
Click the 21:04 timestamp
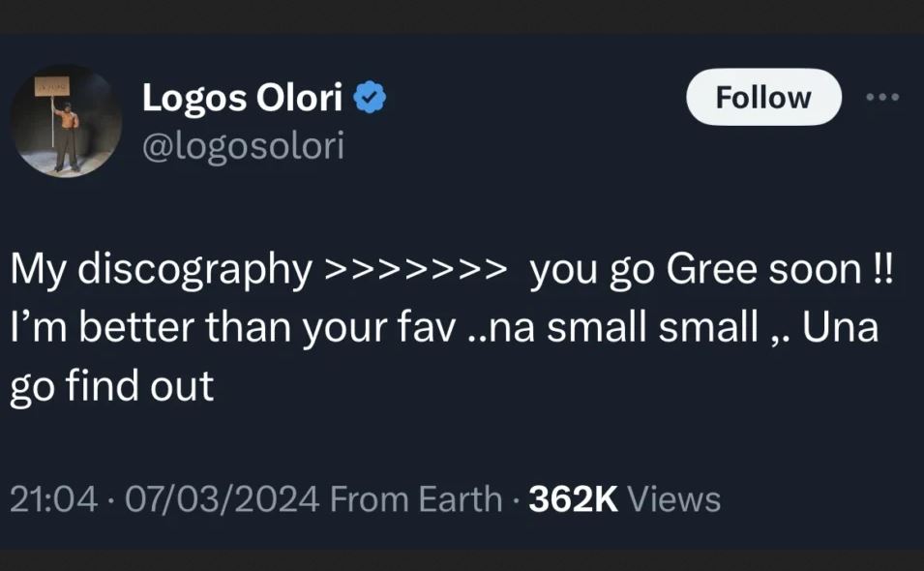(53, 499)
